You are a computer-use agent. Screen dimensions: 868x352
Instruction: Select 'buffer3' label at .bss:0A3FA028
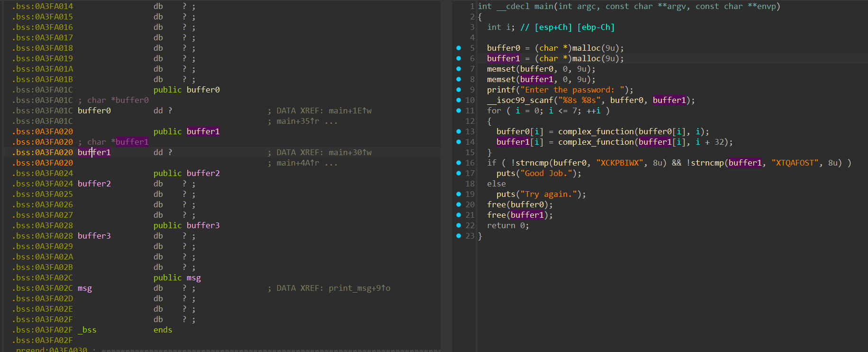click(x=94, y=236)
